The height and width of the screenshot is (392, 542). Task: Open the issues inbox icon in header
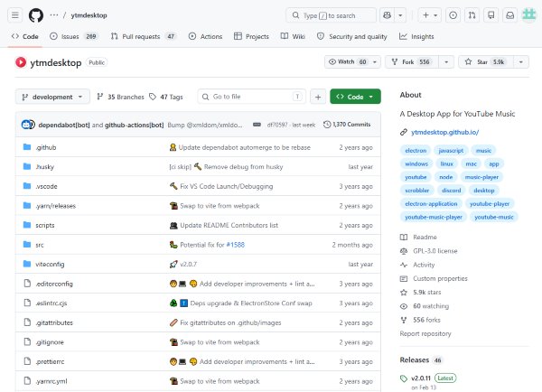pos(453,15)
